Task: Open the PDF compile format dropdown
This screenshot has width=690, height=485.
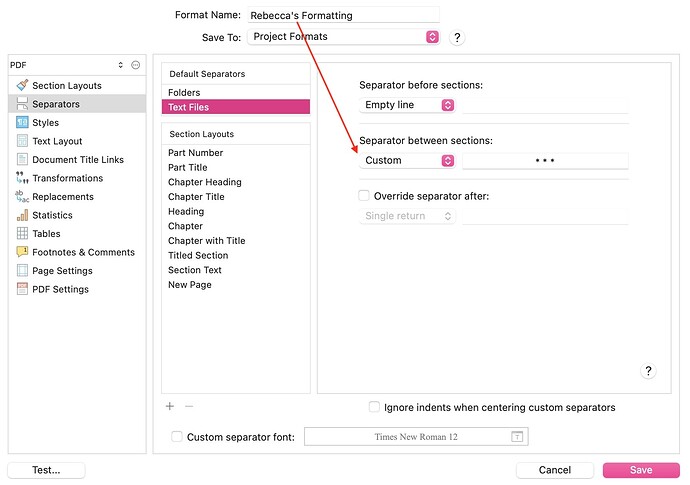Action: coord(69,65)
